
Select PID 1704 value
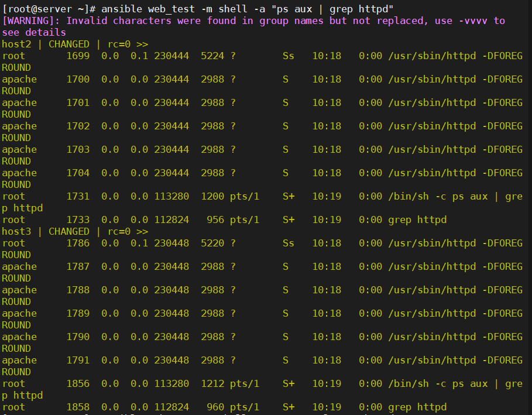point(78,173)
